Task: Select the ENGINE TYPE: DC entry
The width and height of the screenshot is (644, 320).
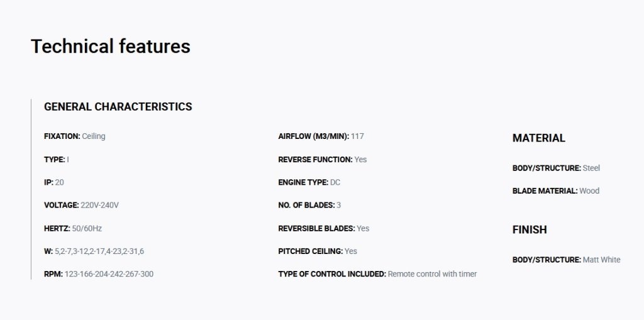Action: (x=309, y=182)
